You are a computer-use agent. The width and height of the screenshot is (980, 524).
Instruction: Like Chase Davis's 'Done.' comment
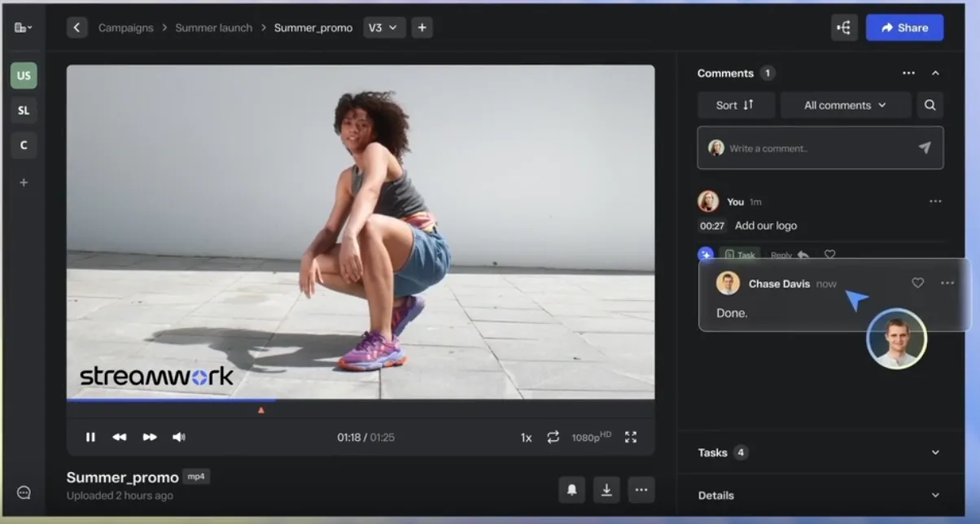click(918, 283)
